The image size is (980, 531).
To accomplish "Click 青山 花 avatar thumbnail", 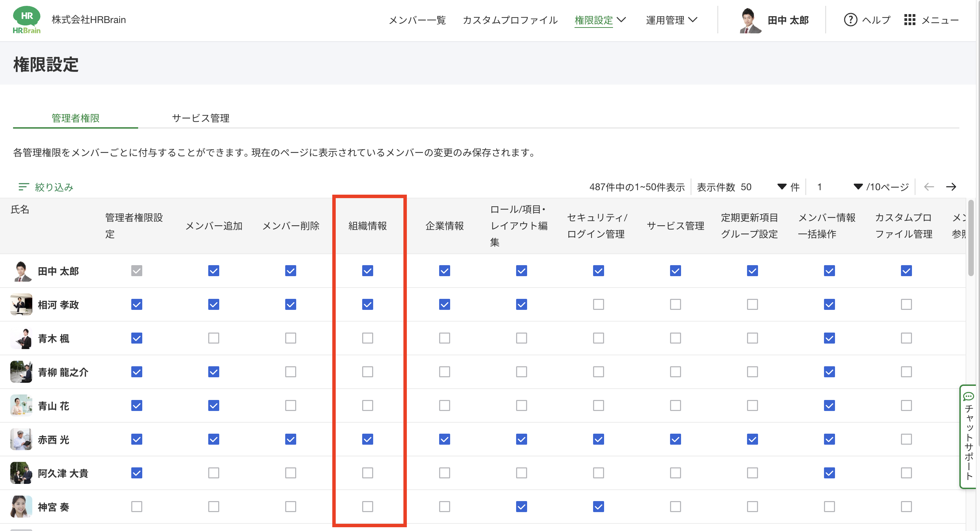I will 21,405.
